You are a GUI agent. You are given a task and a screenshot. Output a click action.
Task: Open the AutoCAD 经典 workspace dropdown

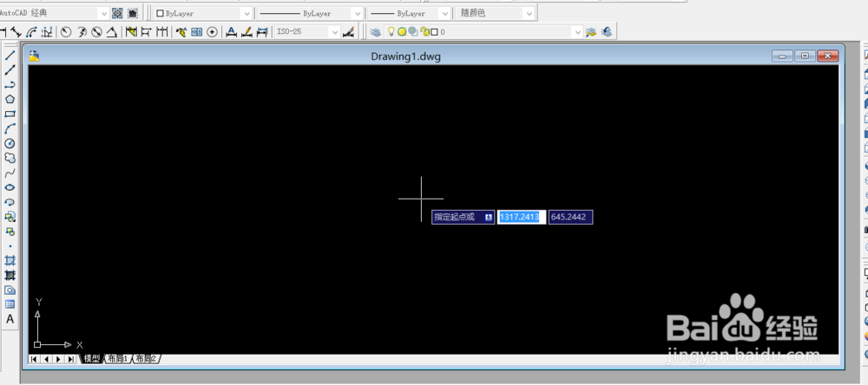[x=103, y=13]
